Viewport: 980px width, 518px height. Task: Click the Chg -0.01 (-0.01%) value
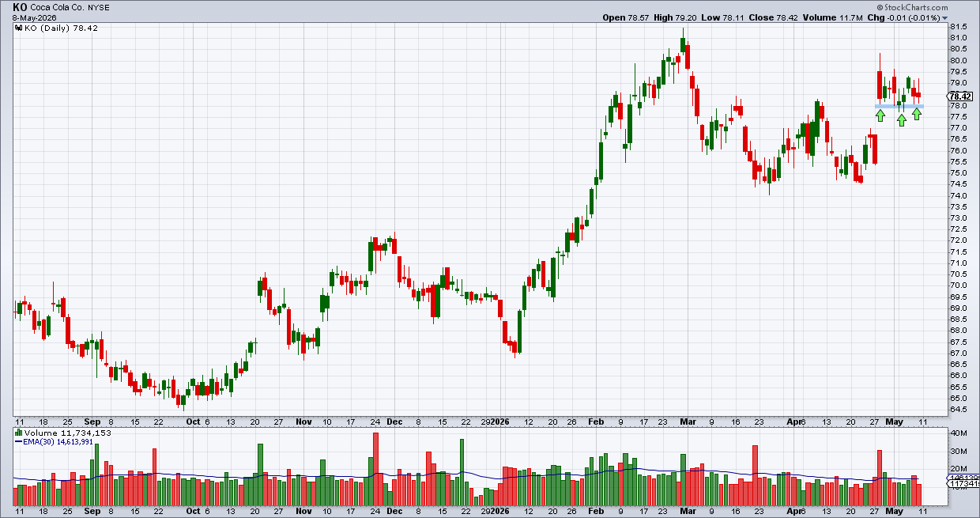pyautogui.click(x=904, y=17)
